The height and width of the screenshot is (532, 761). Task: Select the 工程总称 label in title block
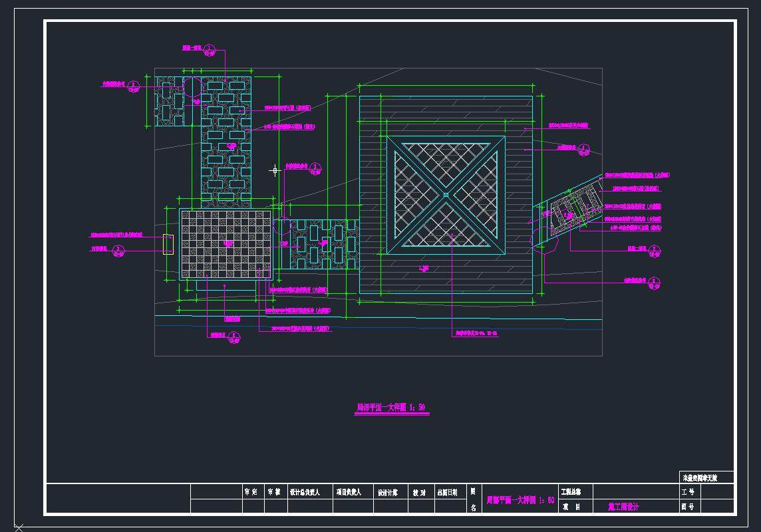tap(571, 492)
